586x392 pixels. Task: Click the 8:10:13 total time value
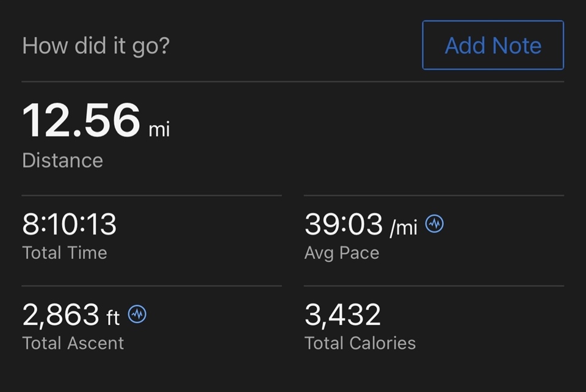tap(69, 224)
